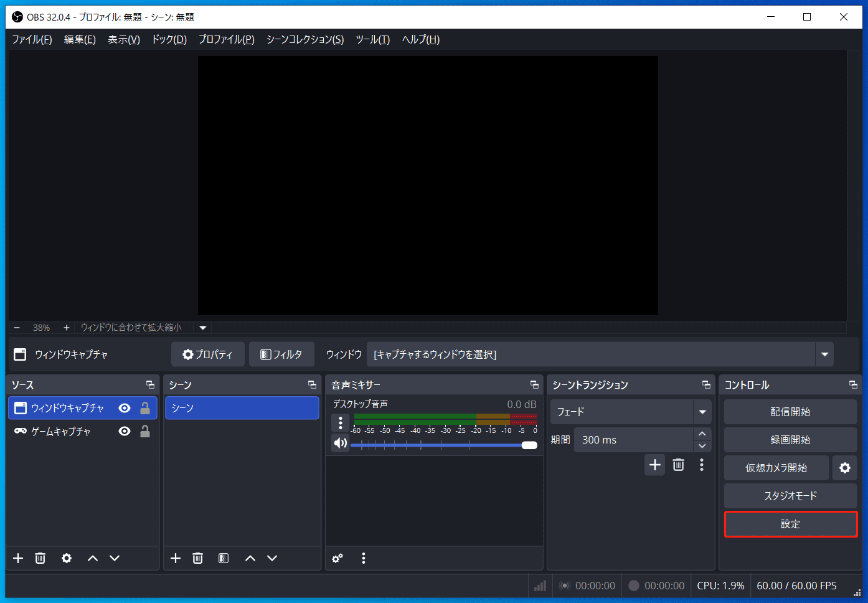Click the 60.00 / 60.00 FPS status text
The image size is (868, 603).
pyautogui.click(x=796, y=586)
